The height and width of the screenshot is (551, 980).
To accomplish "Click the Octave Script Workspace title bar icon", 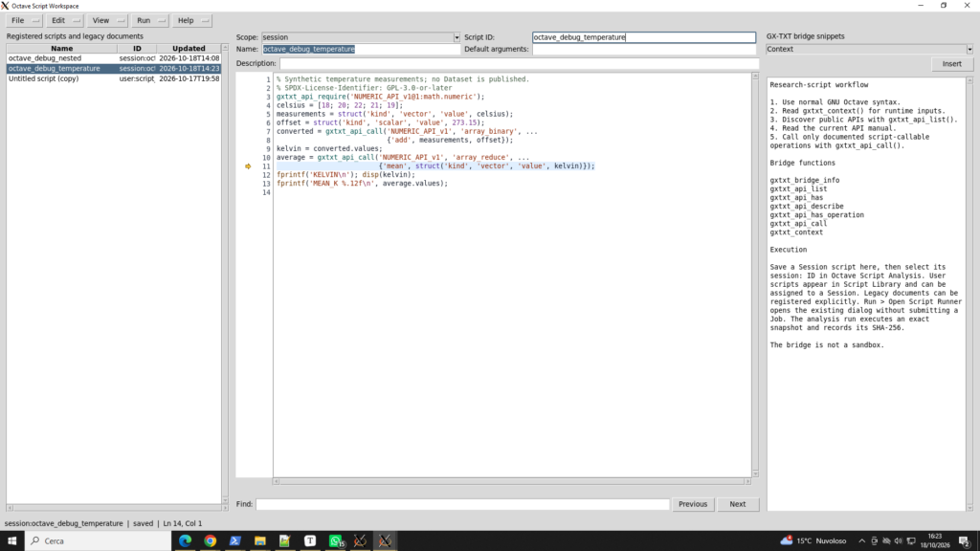I will [x=5, y=6].
